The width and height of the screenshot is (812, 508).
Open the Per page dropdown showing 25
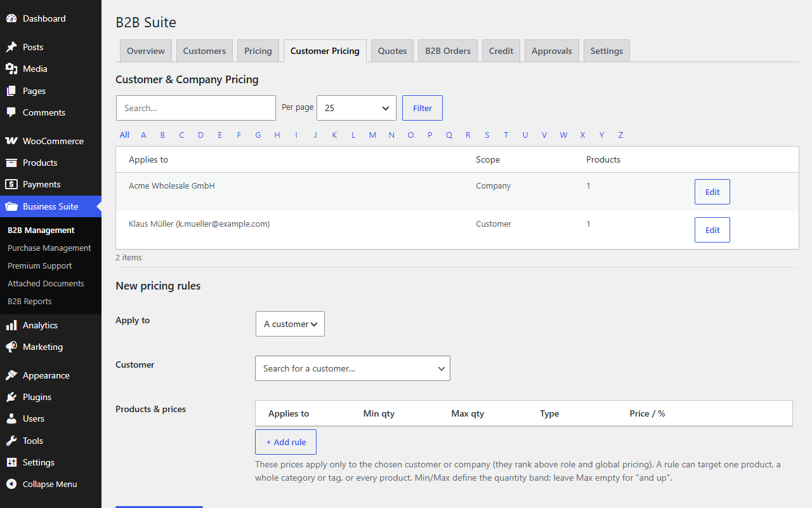(357, 108)
